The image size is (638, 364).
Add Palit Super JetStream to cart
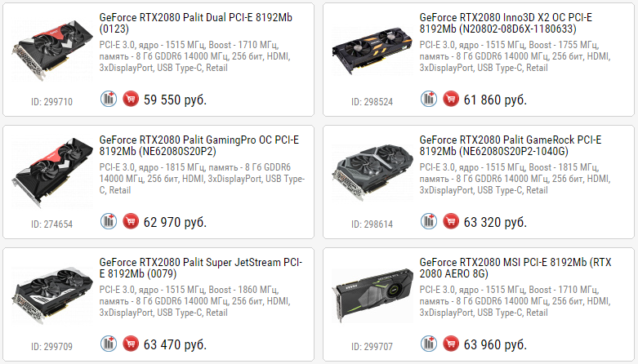(x=131, y=344)
